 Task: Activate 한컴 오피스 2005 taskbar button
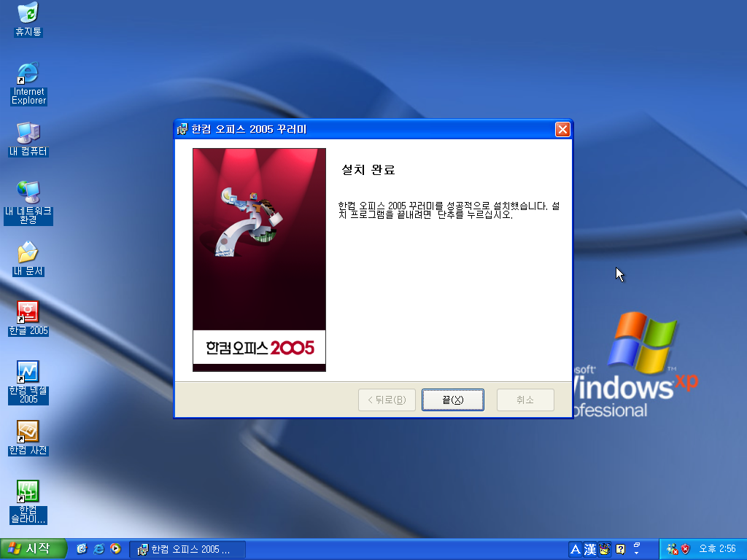tap(187, 550)
